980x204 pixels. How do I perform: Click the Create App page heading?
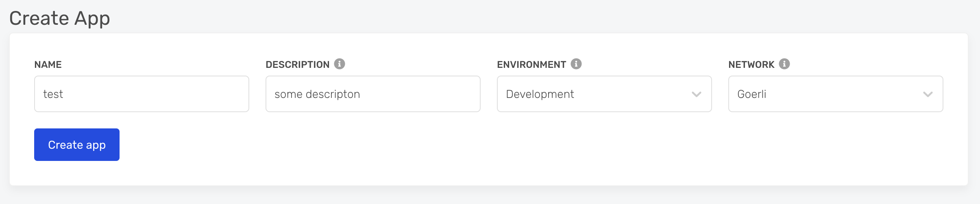pos(60,18)
